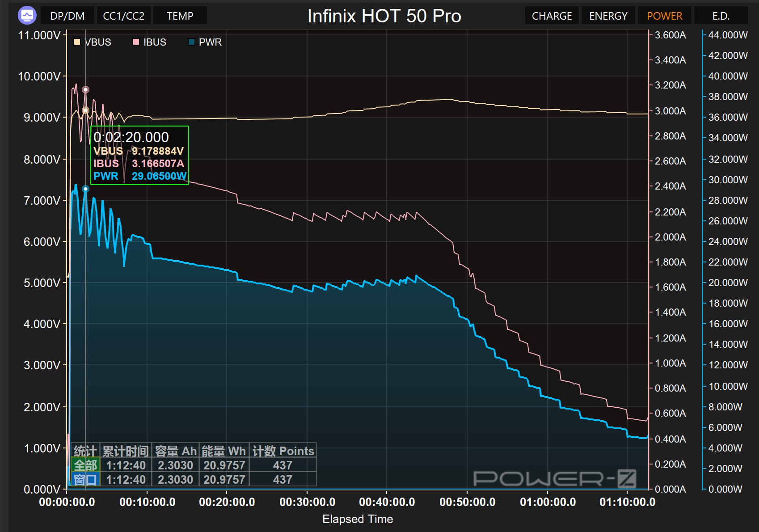Click the 1:12:40 time in the 全部 row

(126, 465)
